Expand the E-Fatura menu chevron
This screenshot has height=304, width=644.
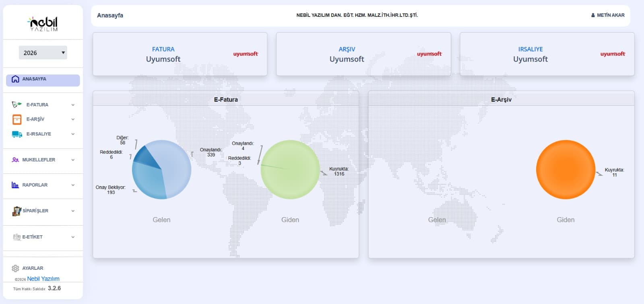point(73,105)
